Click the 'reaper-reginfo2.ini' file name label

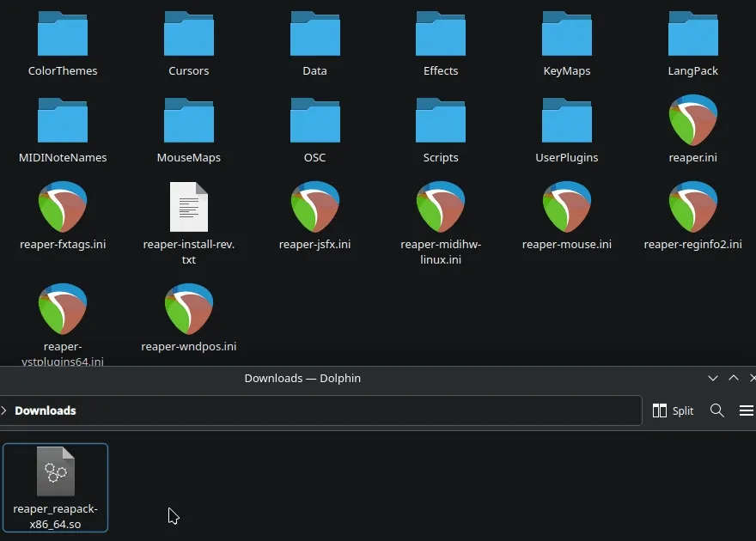tap(692, 244)
